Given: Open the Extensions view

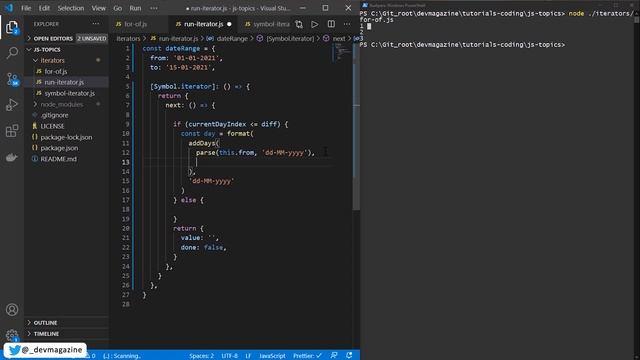Looking at the screenshot, I should click(12, 131).
